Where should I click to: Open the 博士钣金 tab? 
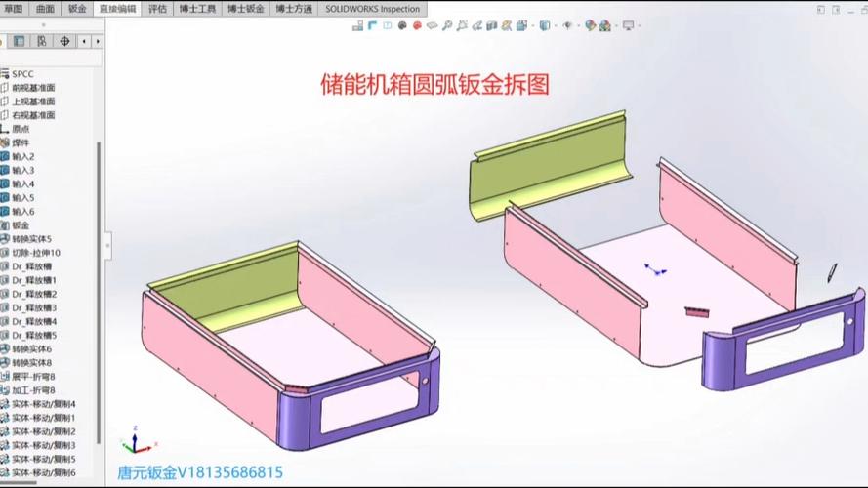click(x=245, y=9)
